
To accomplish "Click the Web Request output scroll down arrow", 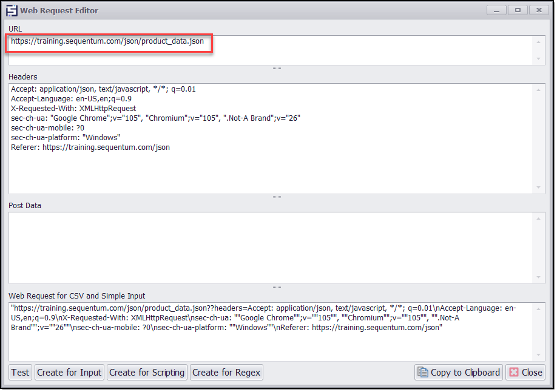I will pyautogui.click(x=538, y=355).
